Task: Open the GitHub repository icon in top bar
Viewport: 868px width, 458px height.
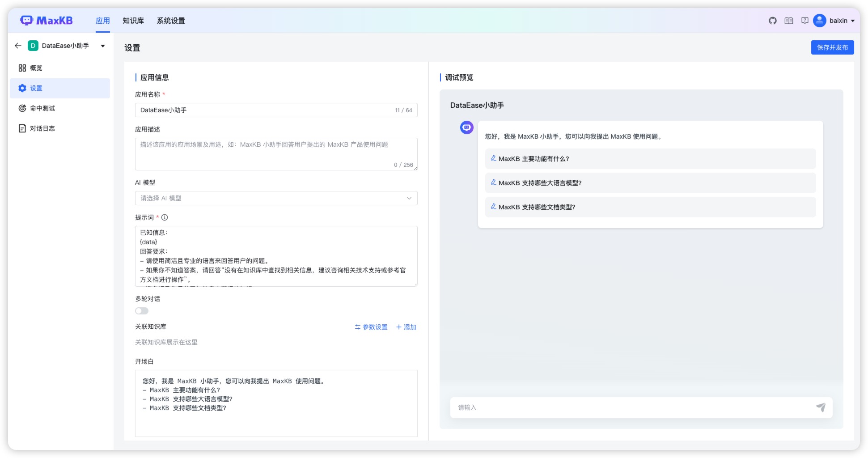Action: pos(772,20)
